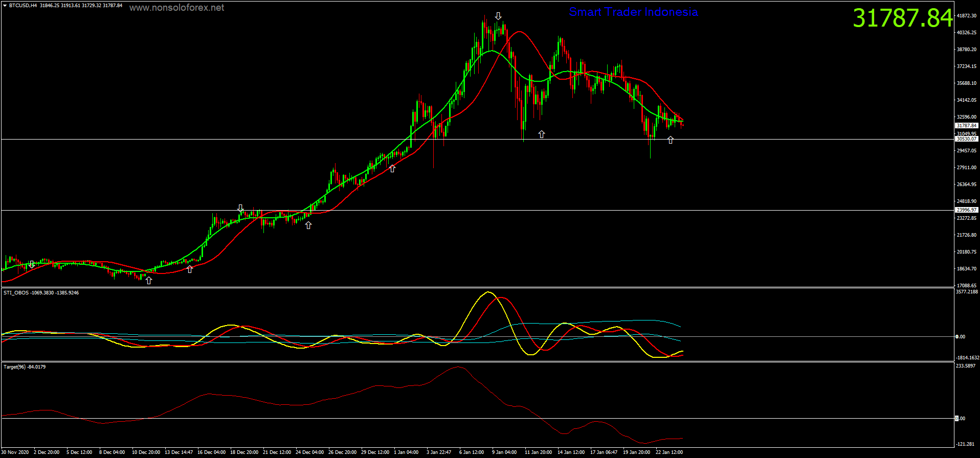
Task: Select the up arrow signal below the 11 Jan low
Action: (x=542, y=134)
